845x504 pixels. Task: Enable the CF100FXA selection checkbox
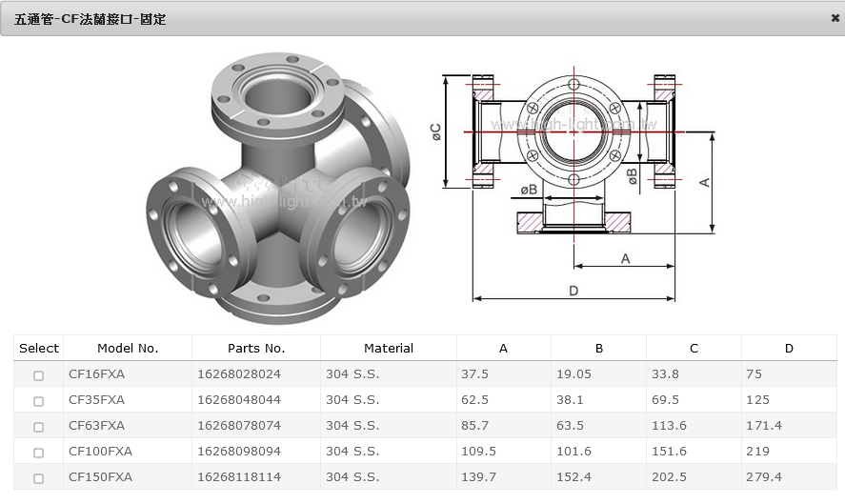click(x=38, y=453)
